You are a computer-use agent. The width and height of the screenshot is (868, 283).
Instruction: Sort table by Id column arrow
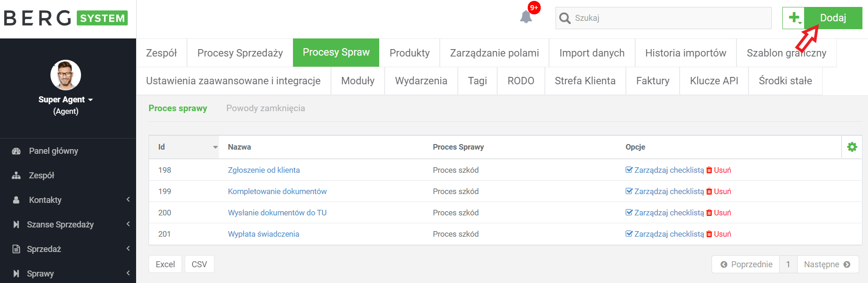click(x=215, y=147)
